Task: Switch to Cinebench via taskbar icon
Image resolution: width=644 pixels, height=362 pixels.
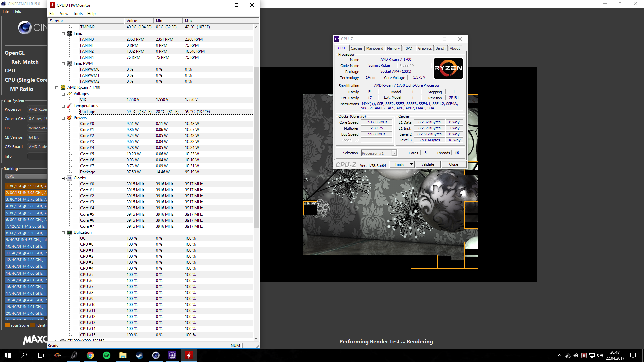Action: (156, 355)
